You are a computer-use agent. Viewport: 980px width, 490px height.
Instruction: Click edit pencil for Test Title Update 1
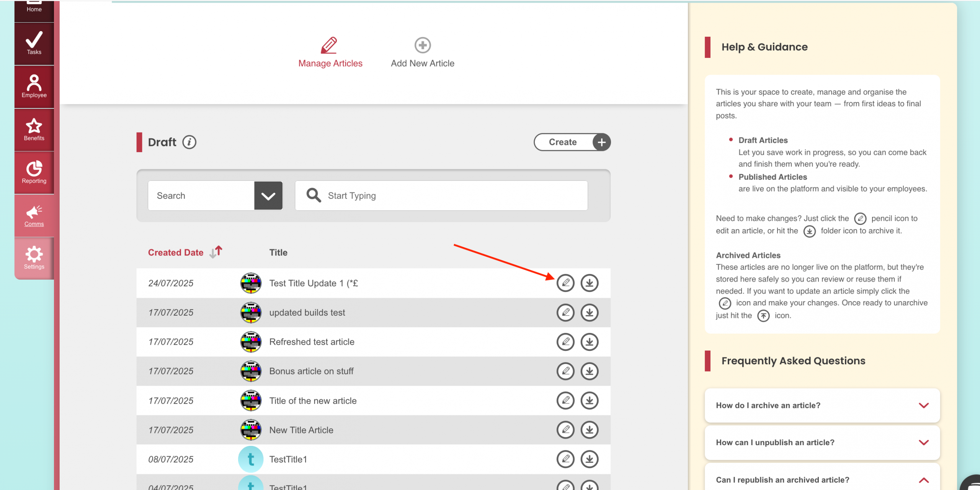(565, 283)
